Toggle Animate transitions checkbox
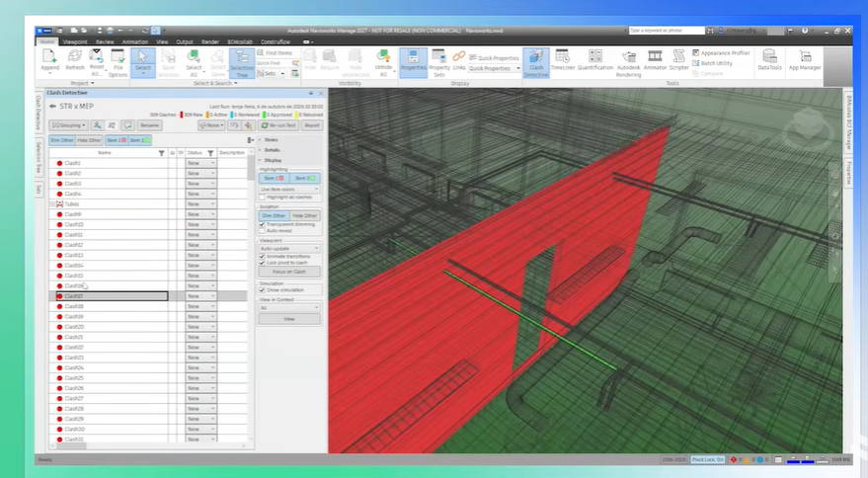 pyautogui.click(x=263, y=257)
